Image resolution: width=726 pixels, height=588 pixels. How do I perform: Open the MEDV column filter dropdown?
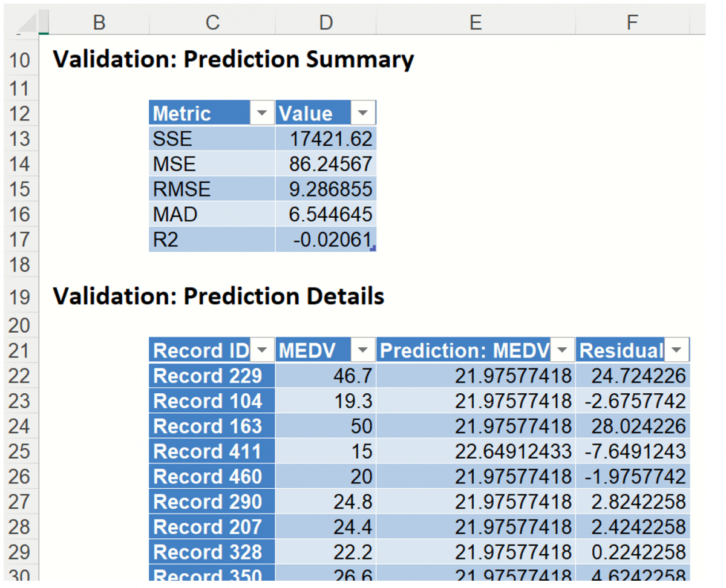(363, 350)
